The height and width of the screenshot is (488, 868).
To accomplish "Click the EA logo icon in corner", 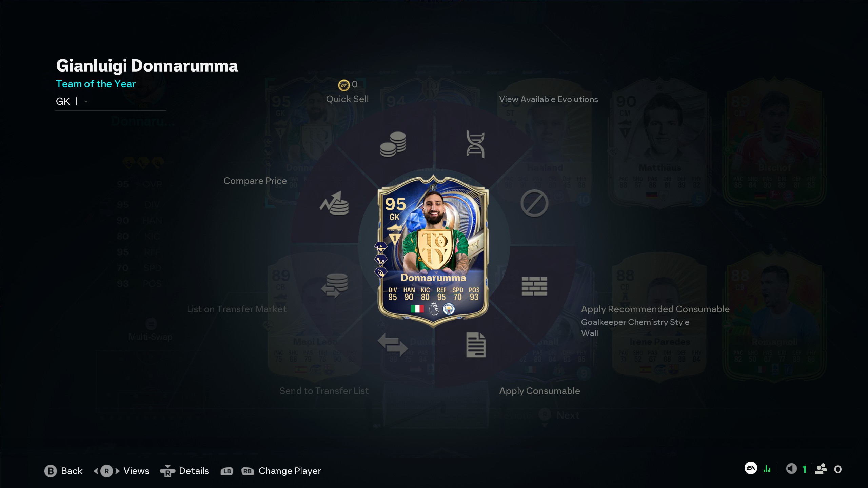I will [x=751, y=468].
